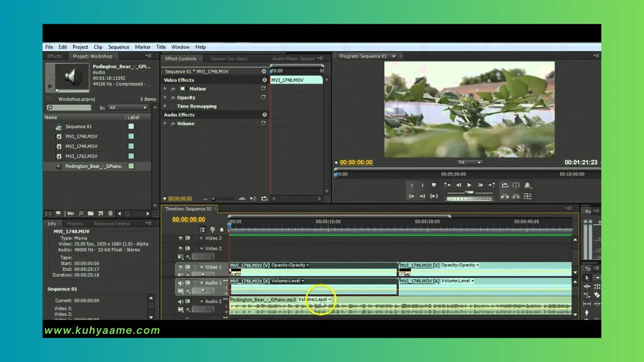The image size is (644, 362).
Task: Click the Program monitor shuttle slider
Action: (469, 192)
